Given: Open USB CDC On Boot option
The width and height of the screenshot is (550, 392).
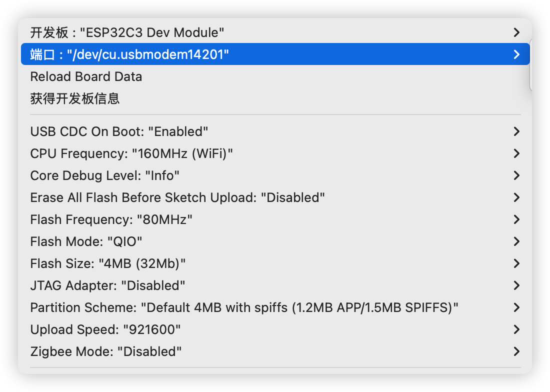Looking at the screenshot, I should click(119, 131).
